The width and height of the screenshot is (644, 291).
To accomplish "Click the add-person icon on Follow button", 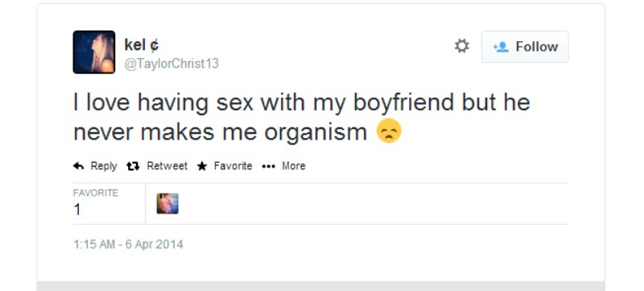I will point(501,48).
